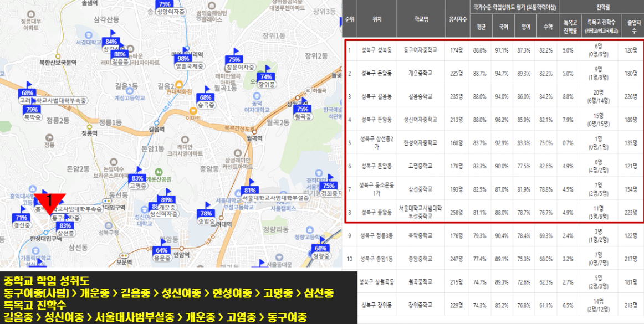Click the 북악중 79% flag marker
Viewport: 644px width, 324px height.
(x=32, y=110)
